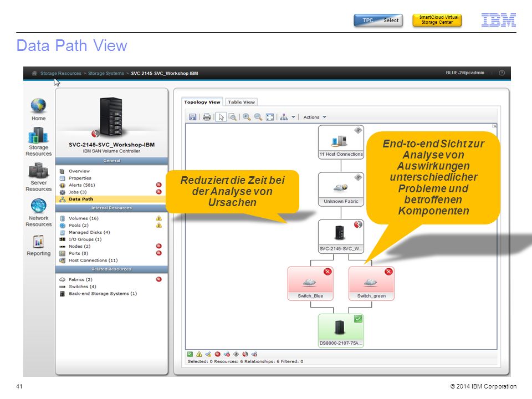Click the error icon beside Fabrics
Viewport: 532px width, 399px height.
tap(159, 279)
